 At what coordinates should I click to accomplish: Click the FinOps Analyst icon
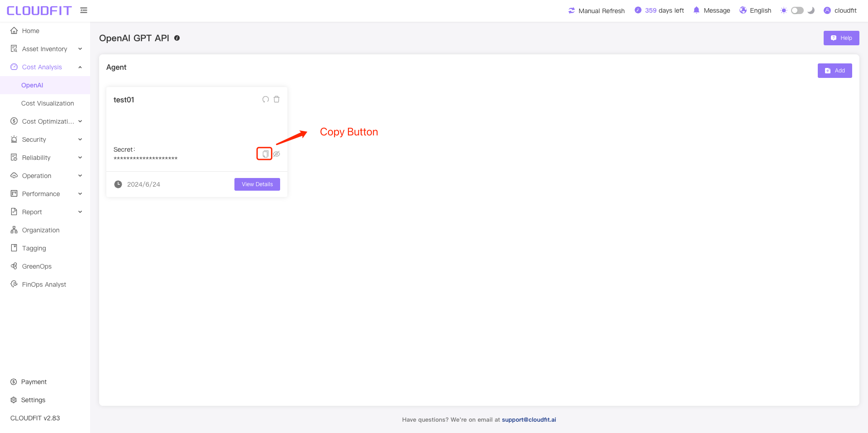tap(14, 284)
